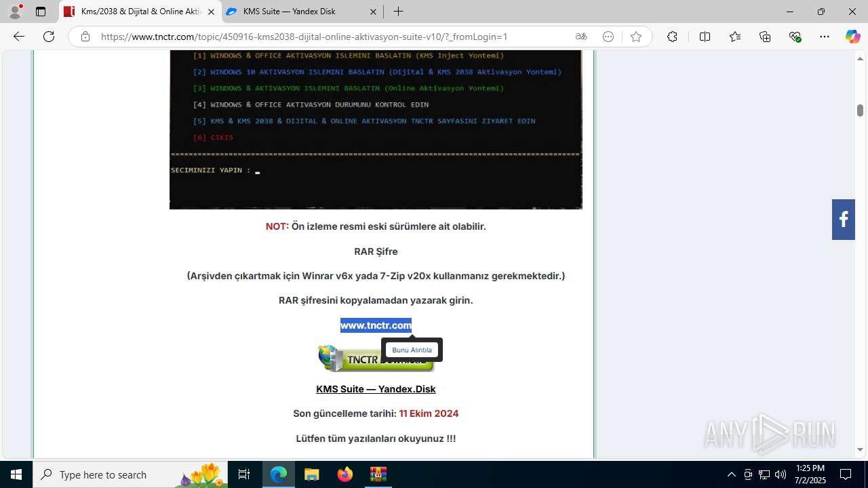Click the scrollbar up arrow

pyautogui.click(x=860, y=58)
